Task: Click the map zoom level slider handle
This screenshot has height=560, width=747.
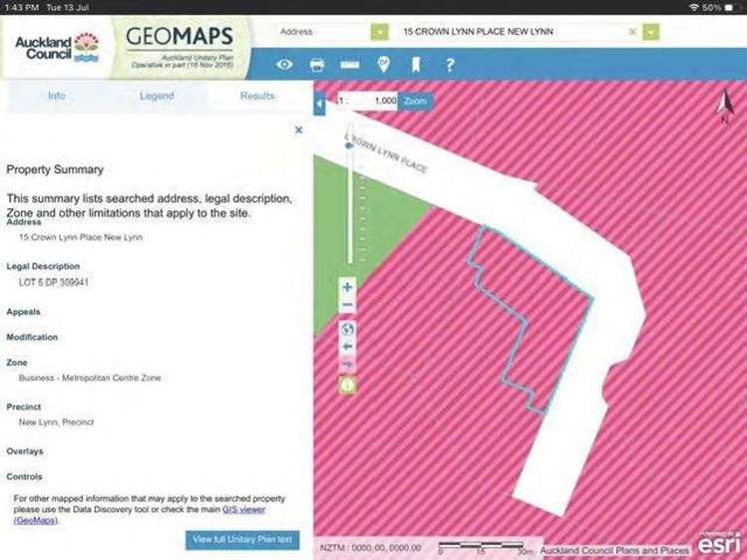Action: pyautogui.click(x=348, y=145)
